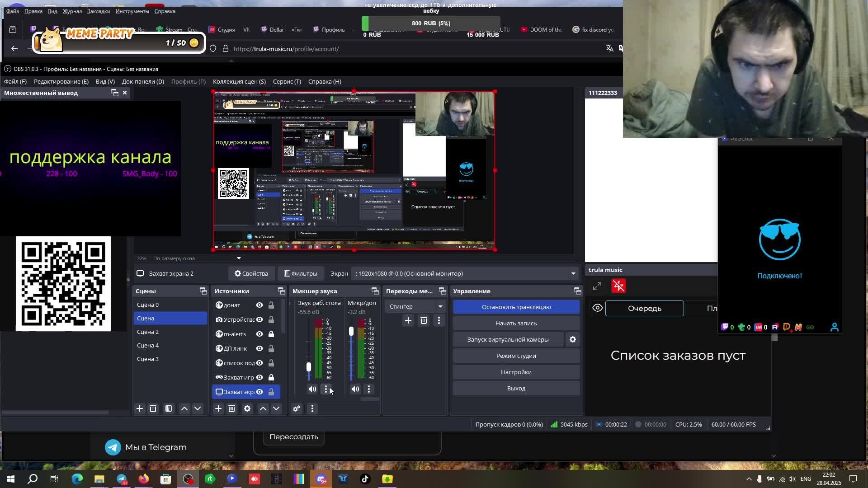
Task: Open advanced audio properties gears icon
Action: [x=297, y=408]
